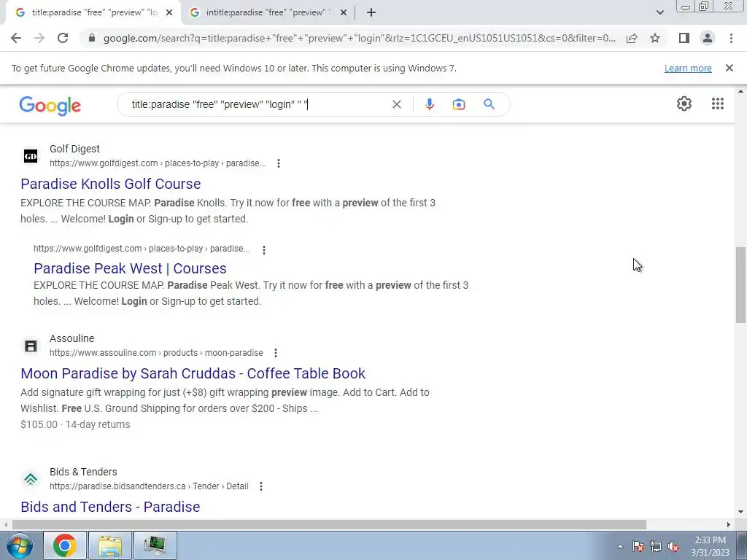Image resolution: width=747 pixels, height=560 pixels.
Task: Click Chrome in the taskbar
Action: [x=65, y=545]
